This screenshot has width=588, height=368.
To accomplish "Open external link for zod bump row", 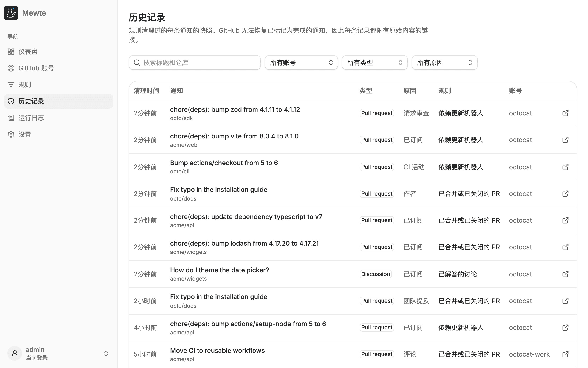I will point(565,113).
